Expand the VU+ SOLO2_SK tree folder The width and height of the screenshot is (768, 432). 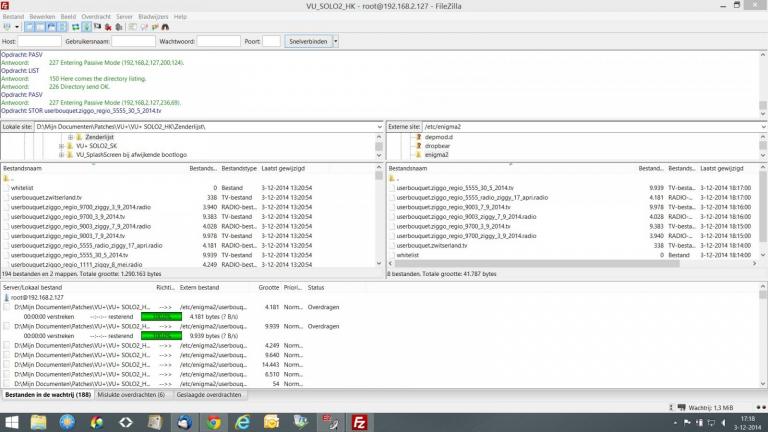click(x=61, y=146)
